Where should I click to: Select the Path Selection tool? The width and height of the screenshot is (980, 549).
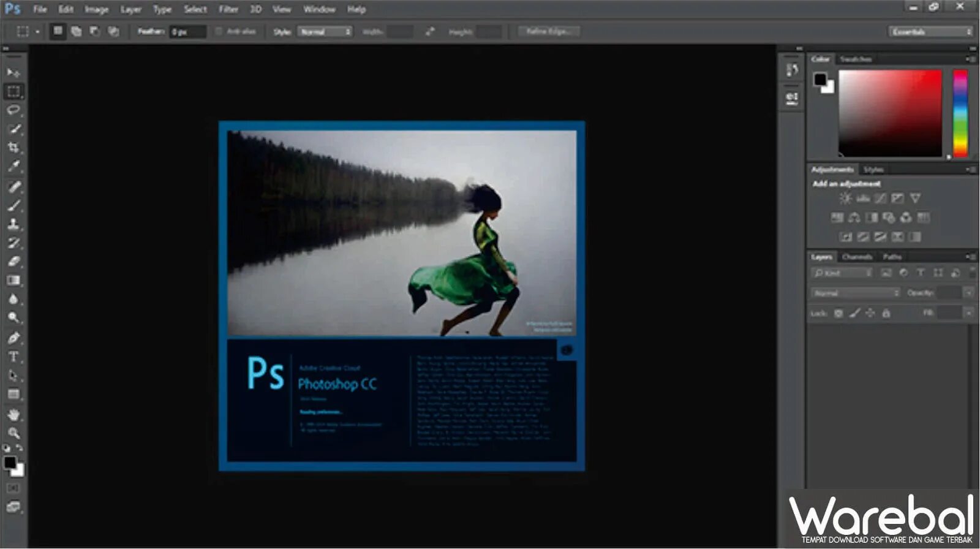click(13, 376)
